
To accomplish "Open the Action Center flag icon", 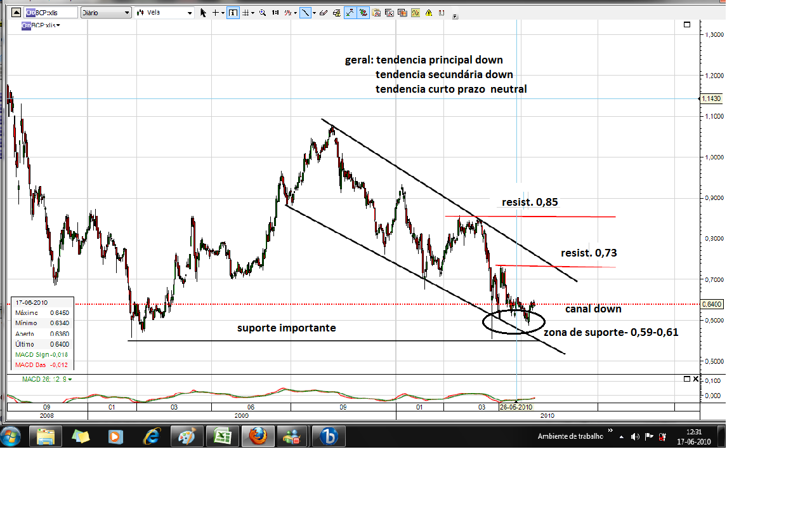I will pos(649,437).
